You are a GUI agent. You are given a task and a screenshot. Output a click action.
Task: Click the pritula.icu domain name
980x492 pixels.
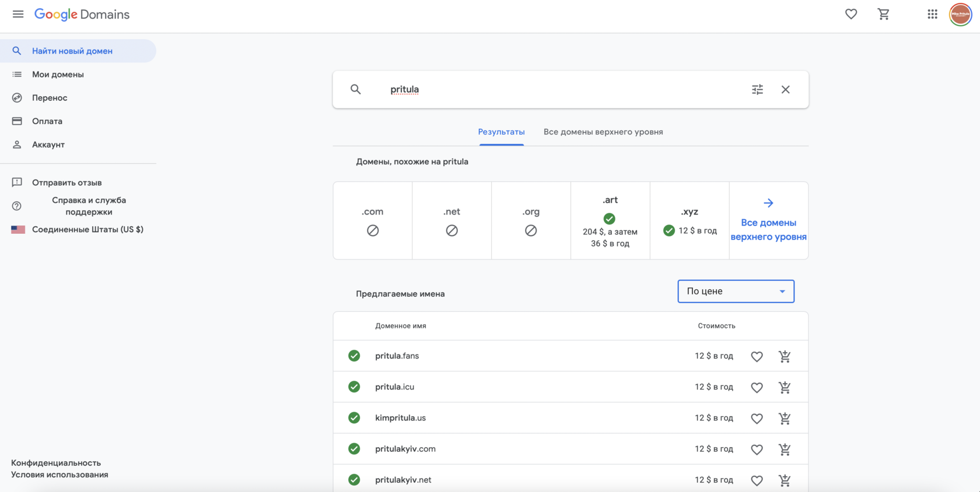click(x=394, y=386)
